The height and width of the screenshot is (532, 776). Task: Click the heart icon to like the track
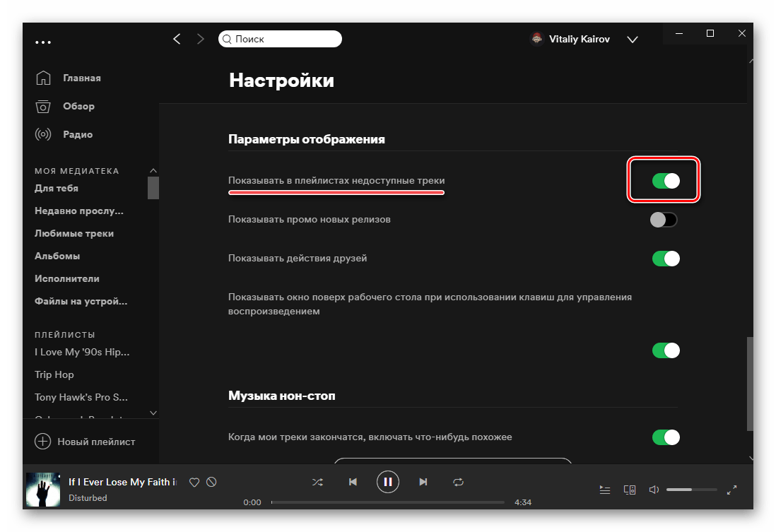[194, 482]
